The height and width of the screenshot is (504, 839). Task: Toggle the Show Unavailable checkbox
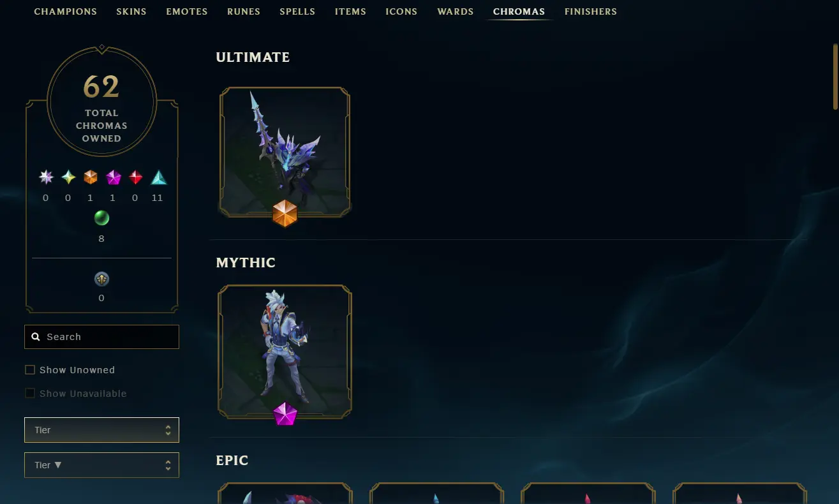[x=29, y=394]
